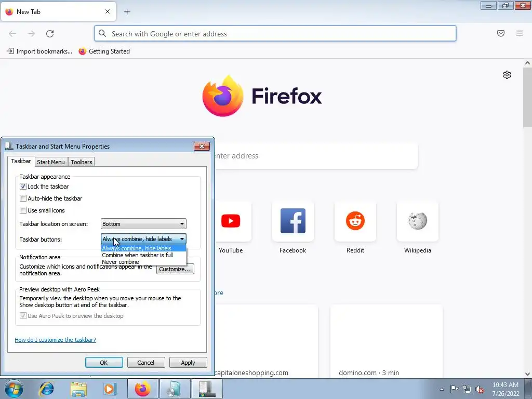Click scroll up arrow on Firefox page
The width and height of the screenshot is (532, 399).
pos(527,63)
